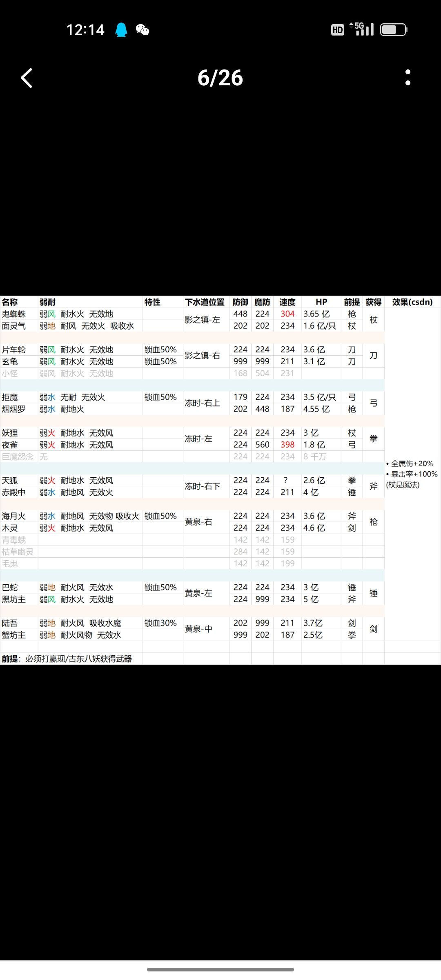The image size is (441, 980).
Task: Tap the 弱耐 column header
Action: tap(47, 302)
